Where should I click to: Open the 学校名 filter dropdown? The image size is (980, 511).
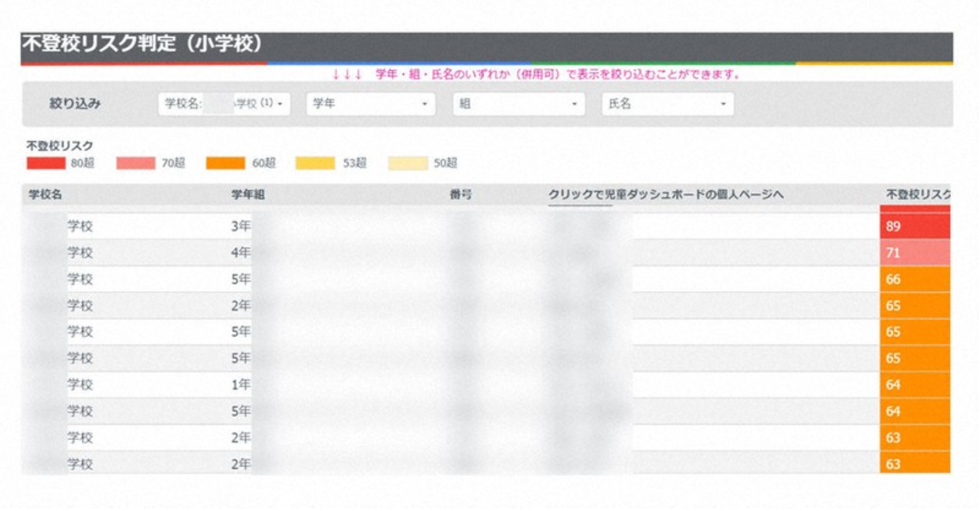tap(224, 104)
